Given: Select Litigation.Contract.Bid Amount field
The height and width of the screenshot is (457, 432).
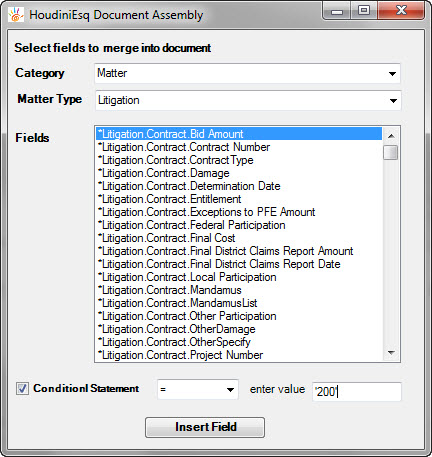Looking at the screenshot, I should [239, 134].
